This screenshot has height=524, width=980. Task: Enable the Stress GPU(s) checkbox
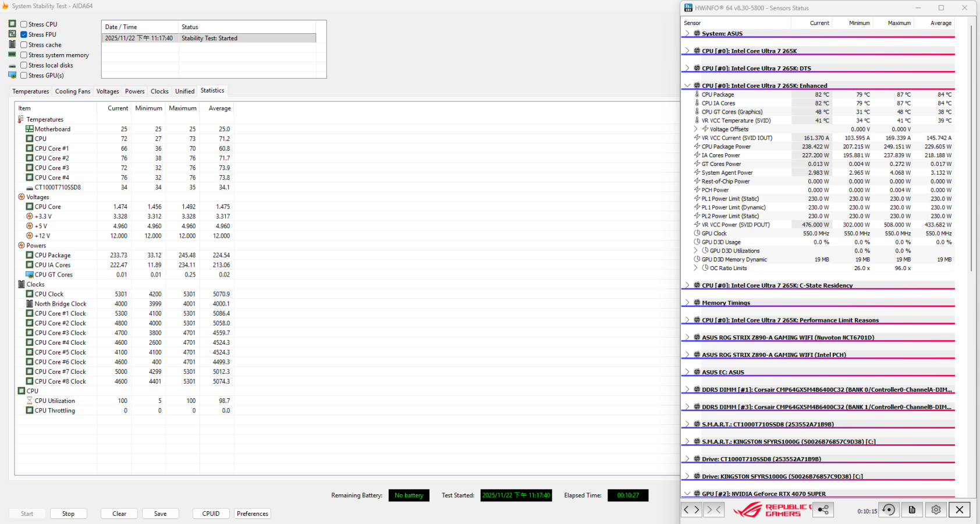(24, 75)
